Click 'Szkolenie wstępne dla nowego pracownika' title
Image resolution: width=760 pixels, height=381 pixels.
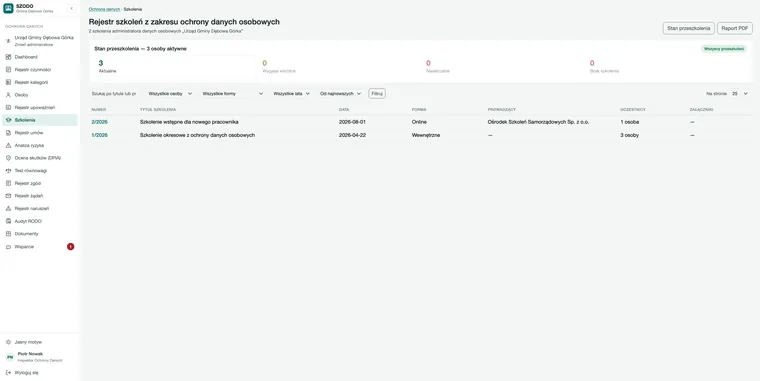(189, 122)
